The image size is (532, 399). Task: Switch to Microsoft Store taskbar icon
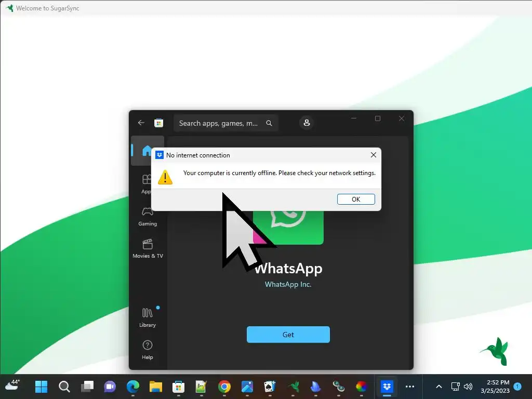pyautogui.click(x=179, y=387)
